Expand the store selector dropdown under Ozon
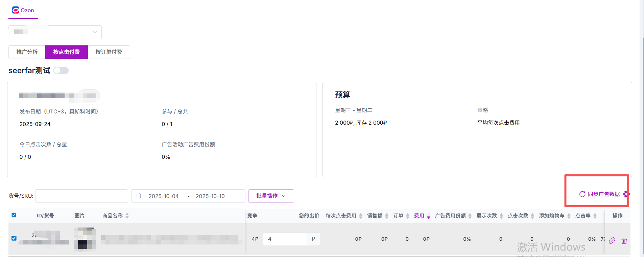 point(55,32)
